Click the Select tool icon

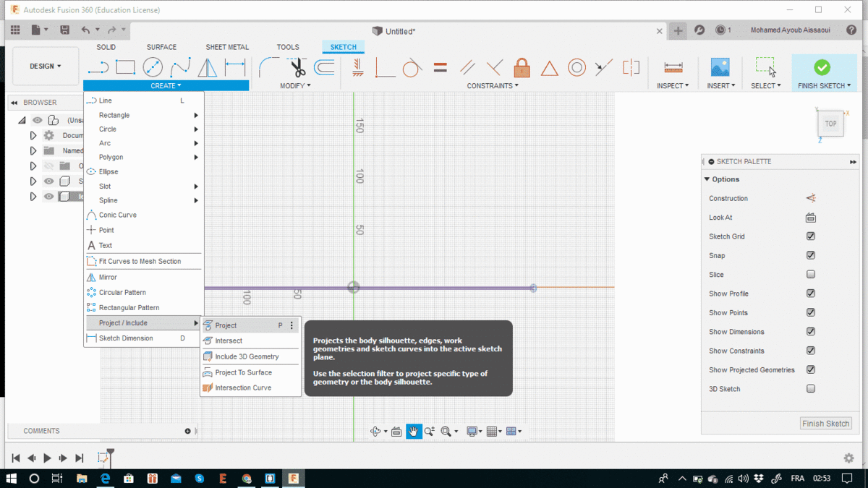(x=766, y=67)
